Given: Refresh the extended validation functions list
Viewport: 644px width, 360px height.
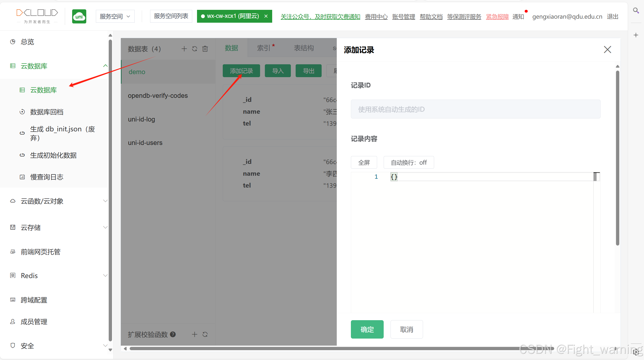Looking at the screenshot, I should (x=205, y=334).
